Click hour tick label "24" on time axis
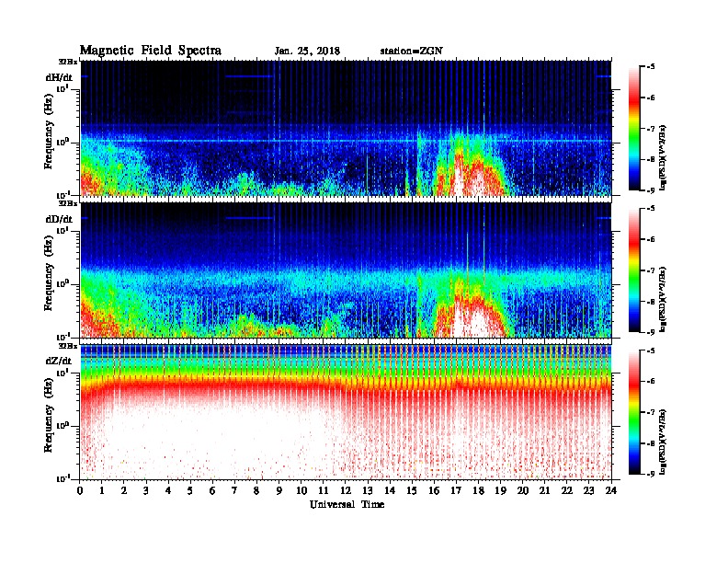This screenshot has width=728, height=563. (x=611, y=490)
